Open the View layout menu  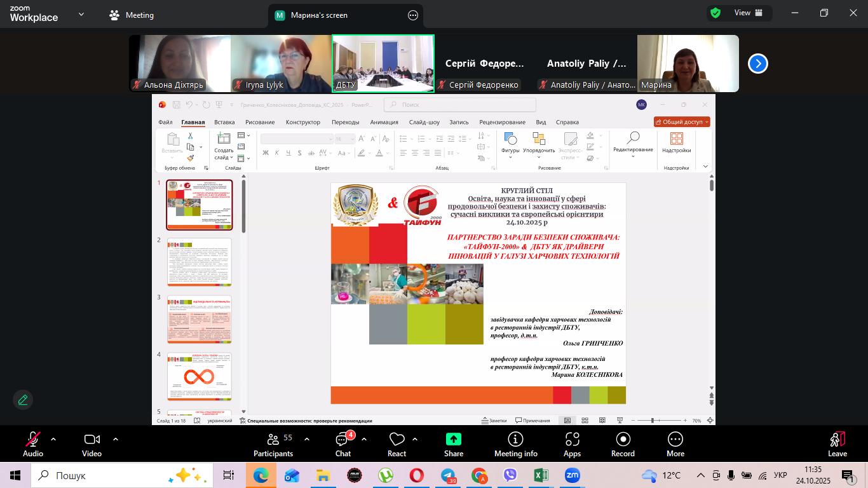741,13
